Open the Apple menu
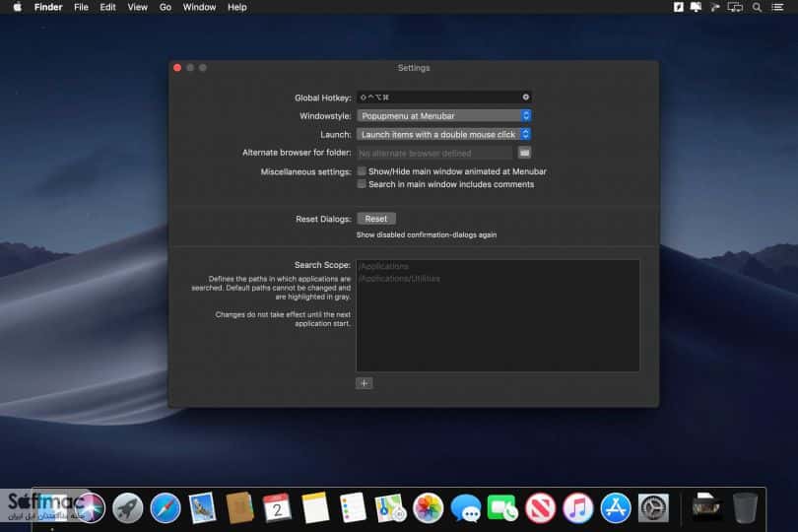Image resolution: width=798 pixels, height=532 pixels. (17, 7)
